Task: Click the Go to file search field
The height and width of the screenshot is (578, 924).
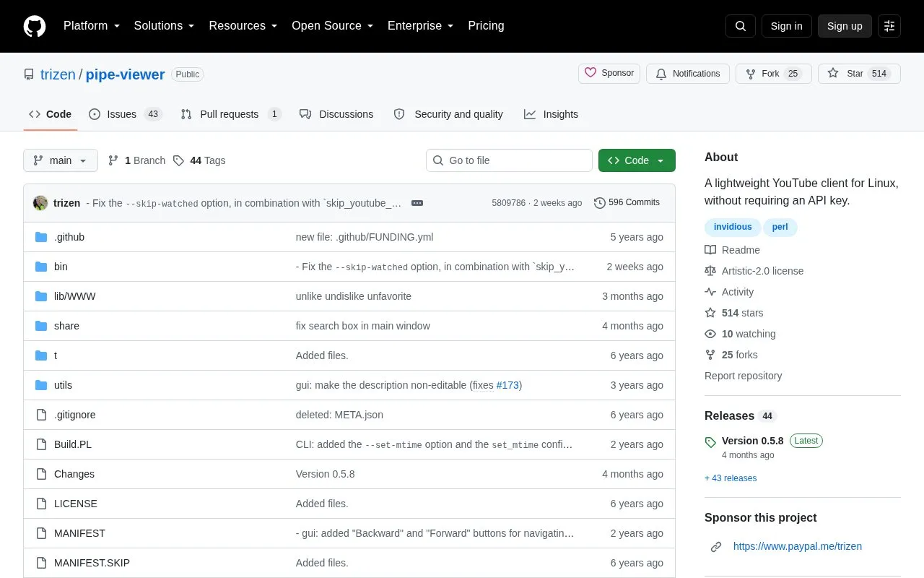Action: coord(509,160)
